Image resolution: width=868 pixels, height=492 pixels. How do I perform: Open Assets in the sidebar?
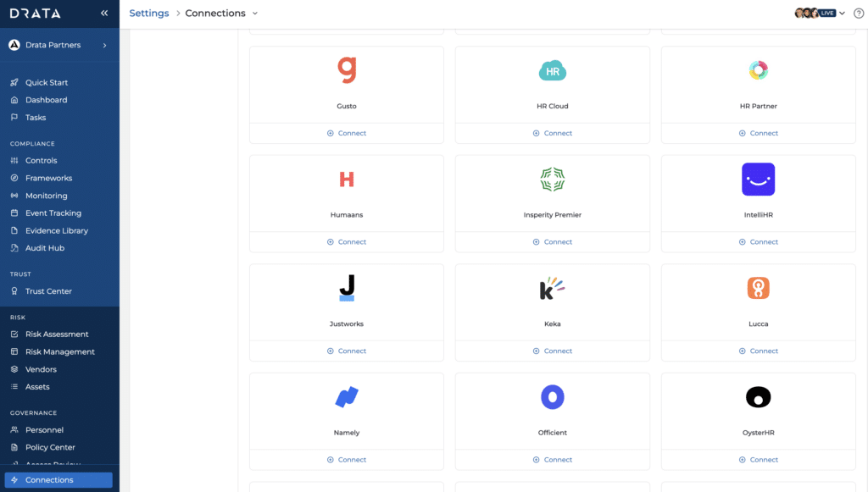click(37, 387)
